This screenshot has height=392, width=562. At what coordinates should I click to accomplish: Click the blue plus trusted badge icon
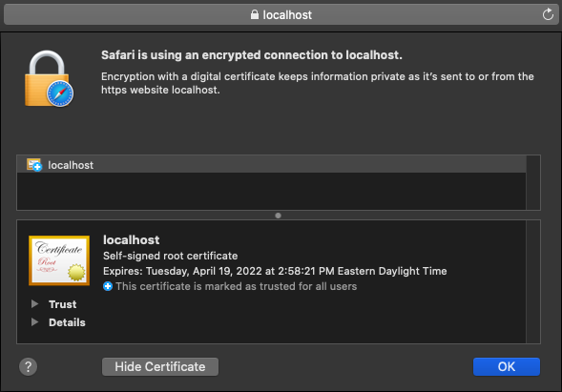(108, 286)
